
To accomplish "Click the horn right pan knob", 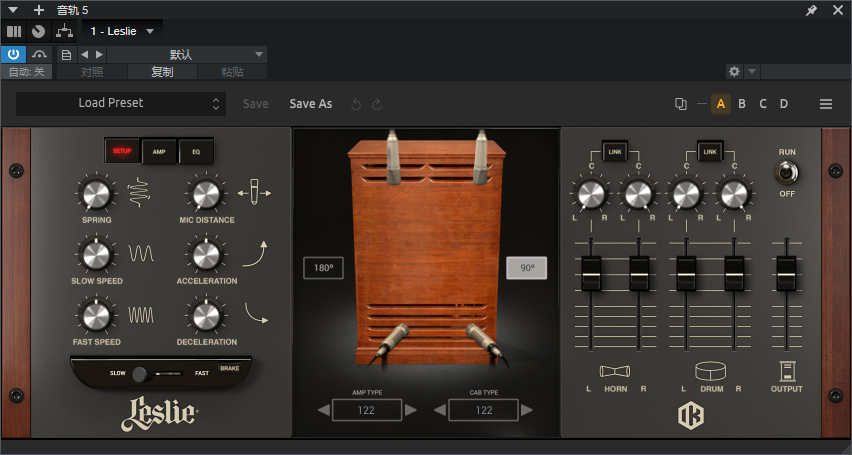I will click(x=638, y=194).
